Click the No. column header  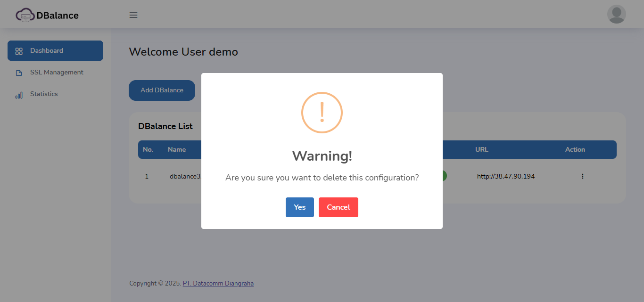pyautogui.click(x=148, y=149)
